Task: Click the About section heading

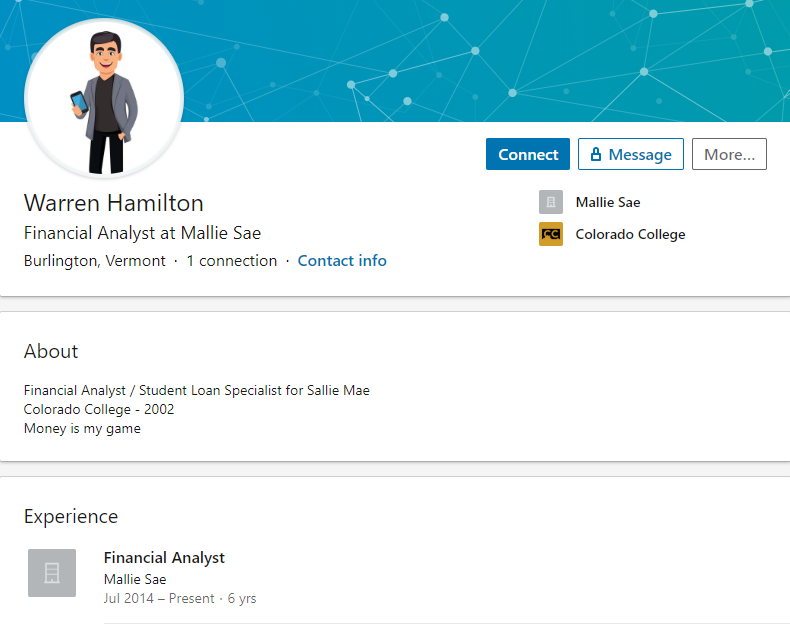Action: 51,351
